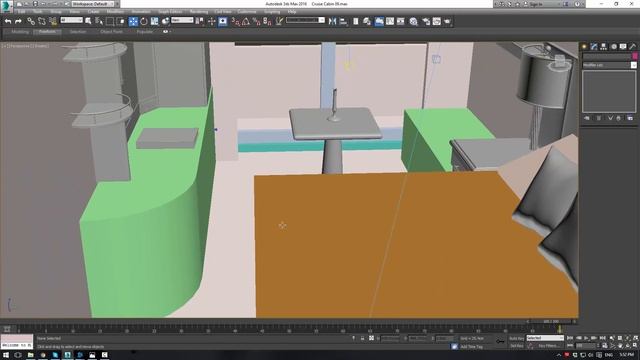Switch to the Freeform ribbon tab
The width and height of the screenshot is (640, 360).
click(47, 31)
